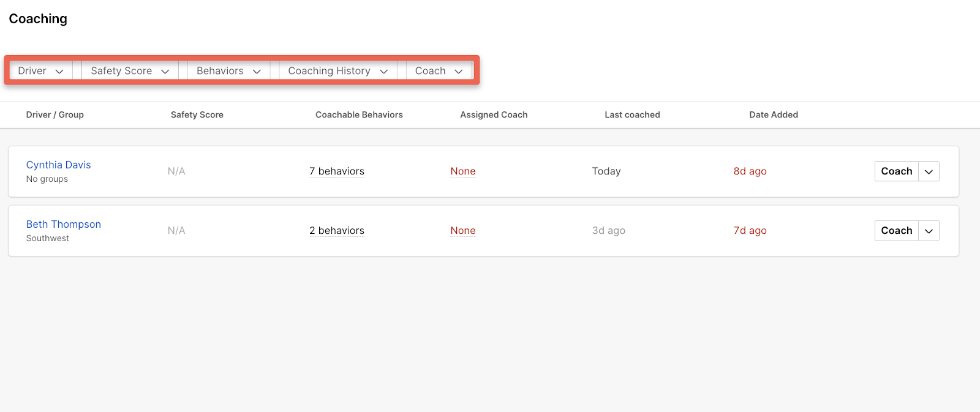Sort by the Date Added column header

point(773,114)
